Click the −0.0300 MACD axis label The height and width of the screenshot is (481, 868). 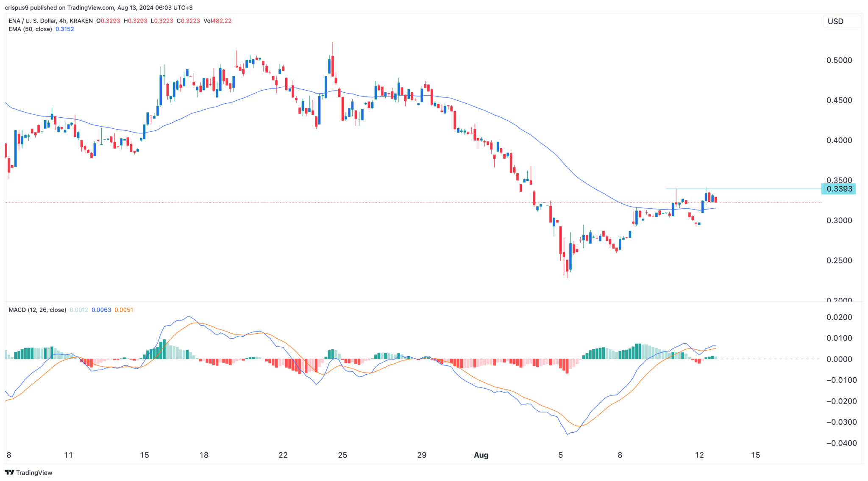click(841, 422)
